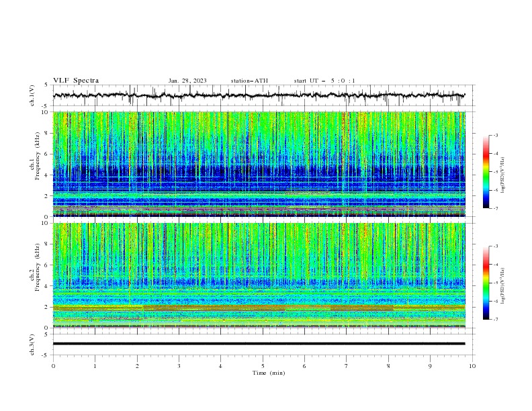Click time axis tick label "8"
Viewport: 532px width, 411px height.
pos(388,366)
